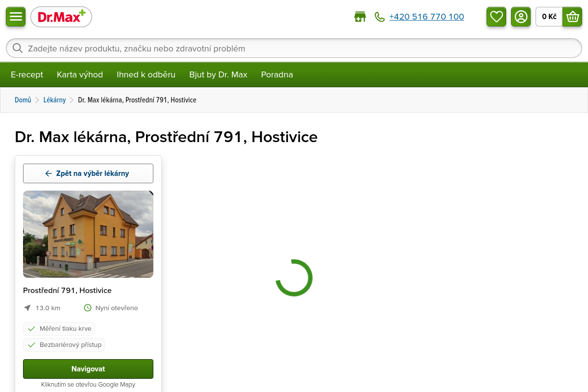Image resolution: width=588 pixels, height=392 pixels.
Task: Open the shopping basket icon
Action: pos(572,17)
